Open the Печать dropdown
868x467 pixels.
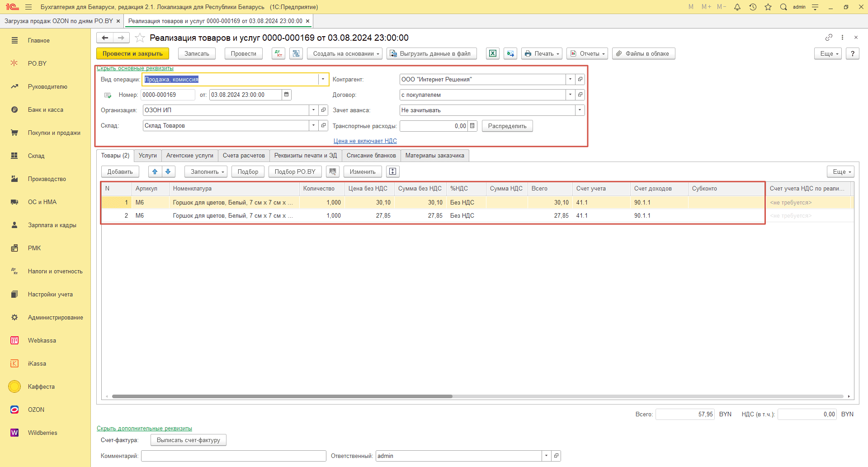(x=542, y=53)
